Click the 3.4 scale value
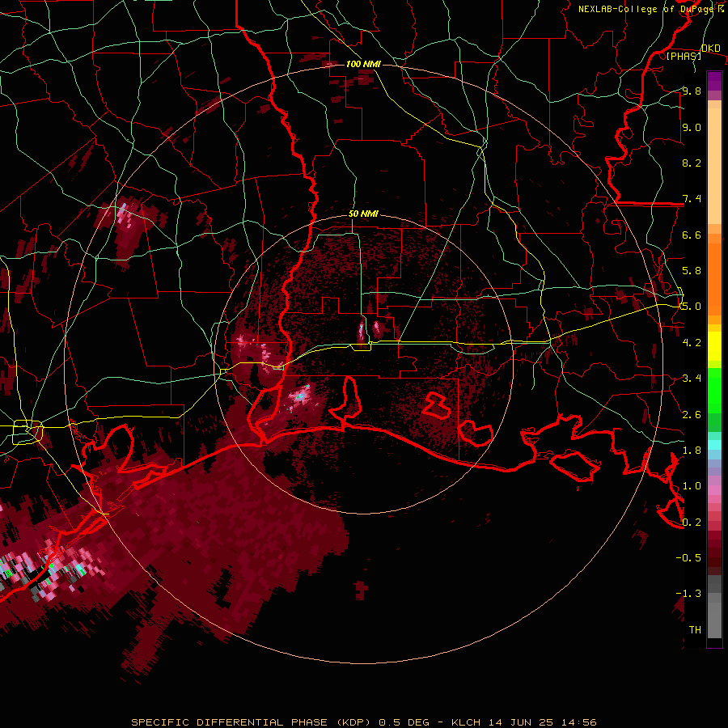 (x=692, y=379)
